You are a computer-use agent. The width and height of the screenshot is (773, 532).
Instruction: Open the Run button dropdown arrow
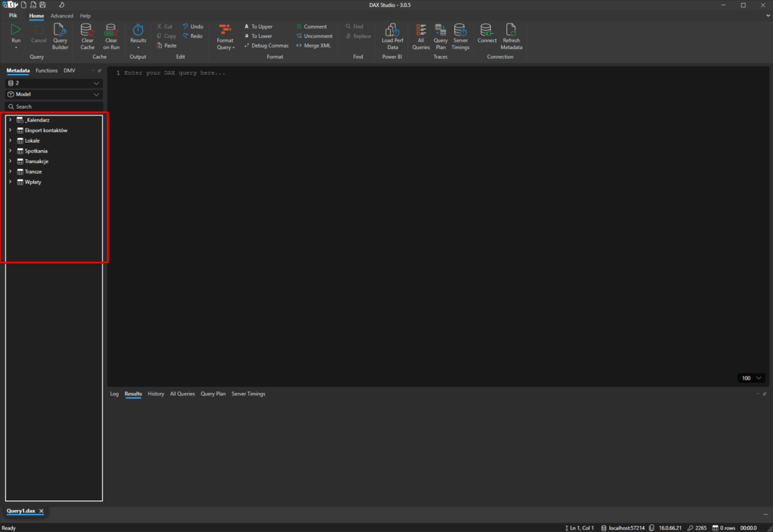[16, 48]
